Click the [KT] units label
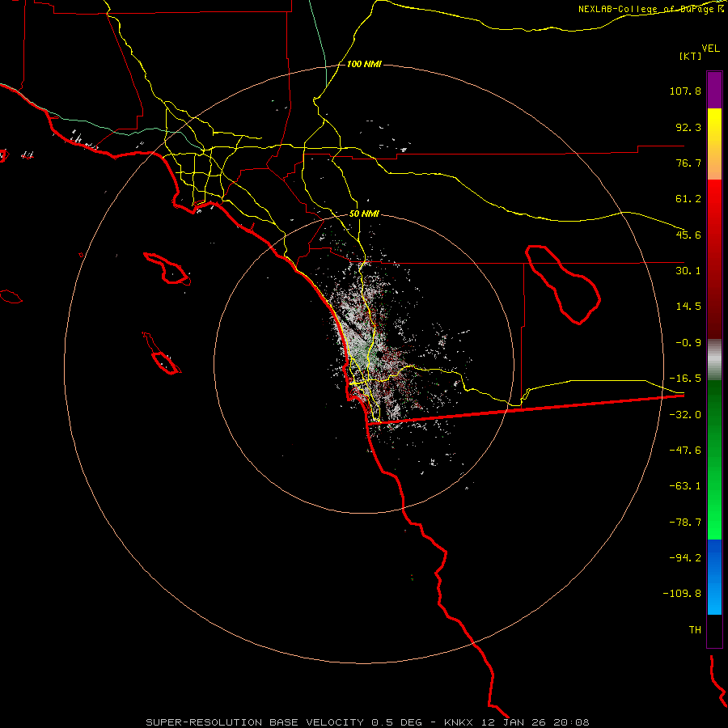This screenshot has height=728, width=728. [691, 56]
